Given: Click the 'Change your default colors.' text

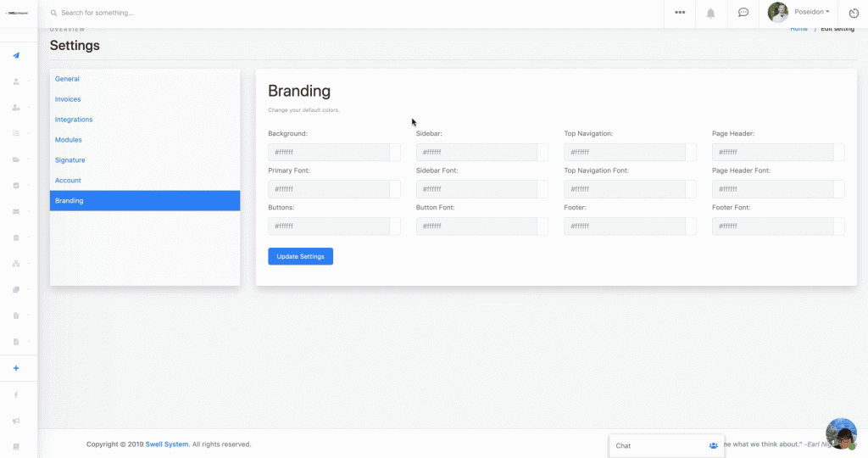Looking at the screenshot, I should (x=303, y=110).
